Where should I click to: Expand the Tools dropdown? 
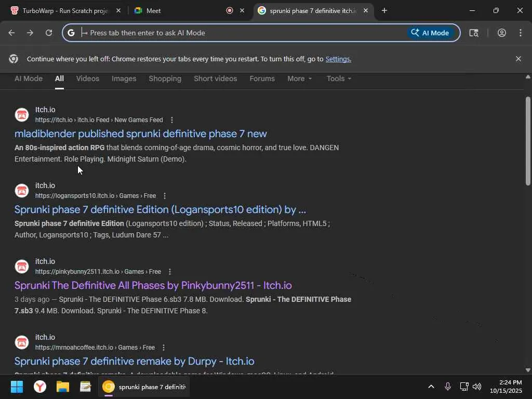(339, 79)
